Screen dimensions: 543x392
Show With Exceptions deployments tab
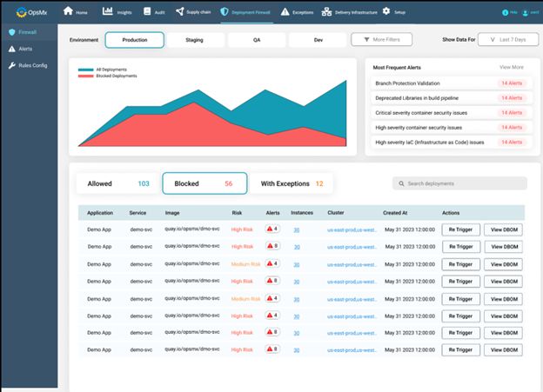coord(292,183)
